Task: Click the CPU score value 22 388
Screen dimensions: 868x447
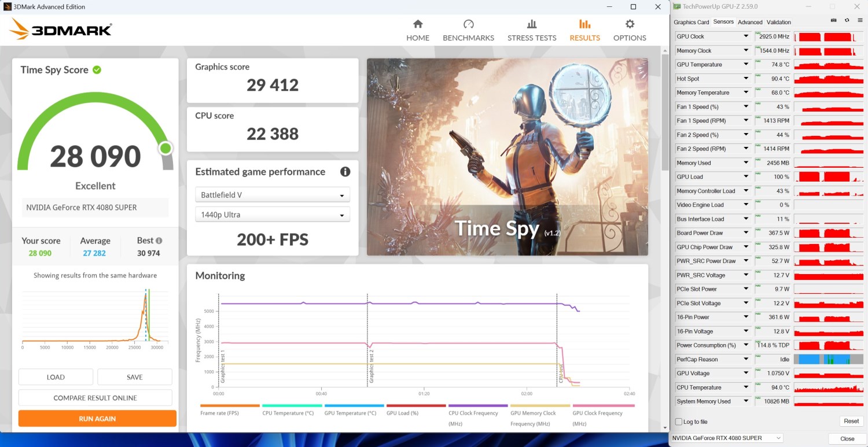Action: (273, 134)
